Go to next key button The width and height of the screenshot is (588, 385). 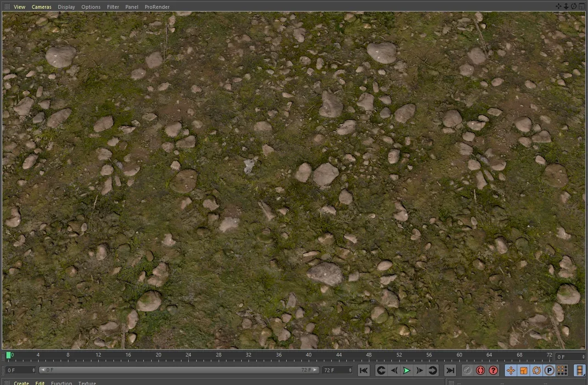[x=432, y=370]
